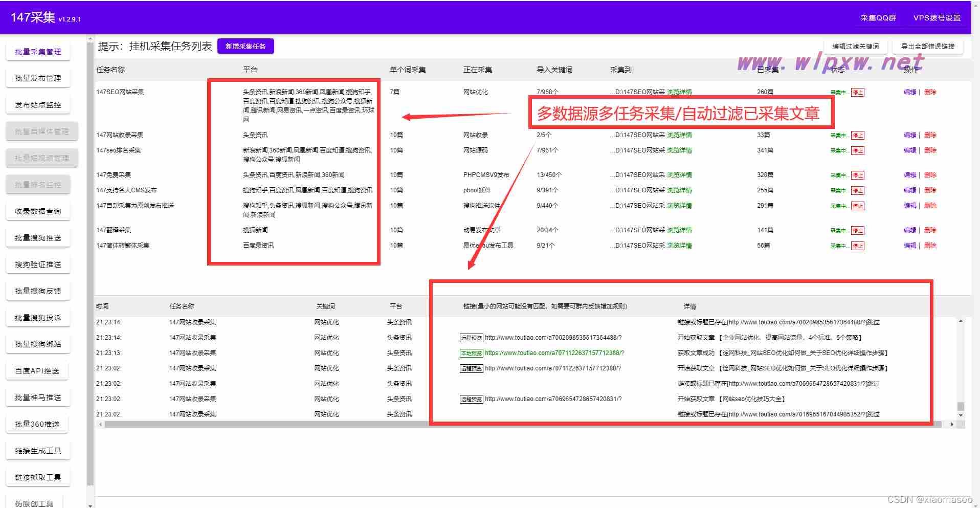980x508 pixels.
Task: Select 搜狗验证推送 in sidebar
Action: 38,264
